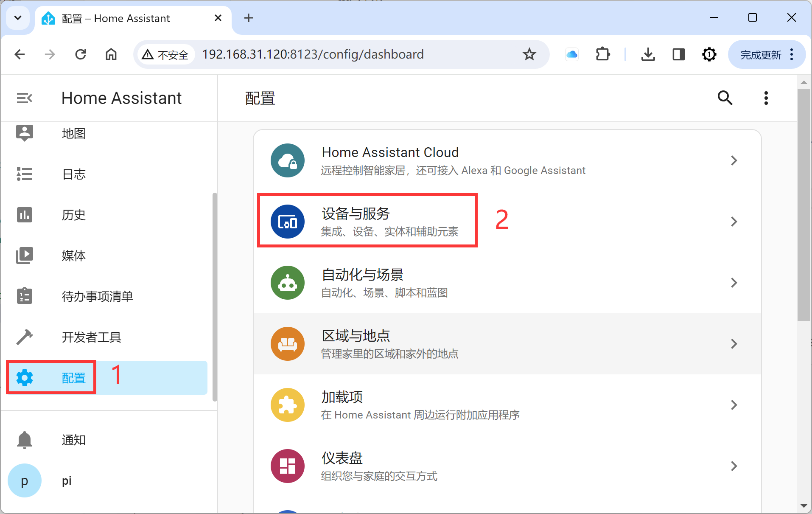Expand the 设备与服务 row chevron
The width and height of the screenshot is (812, 514).
point(734,222)
